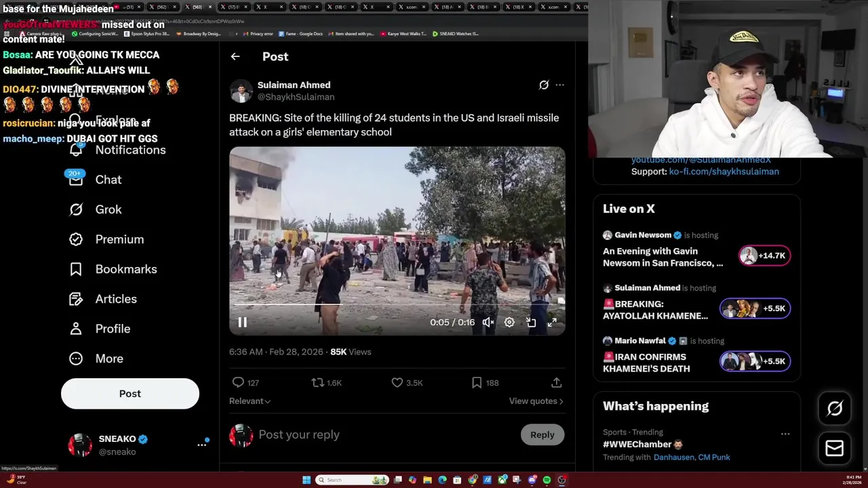Viewport: 868px width, 488px height.
Task: Click the SNEAKO profile avatar
Action: pyautogui.click(x=80, y=445)
